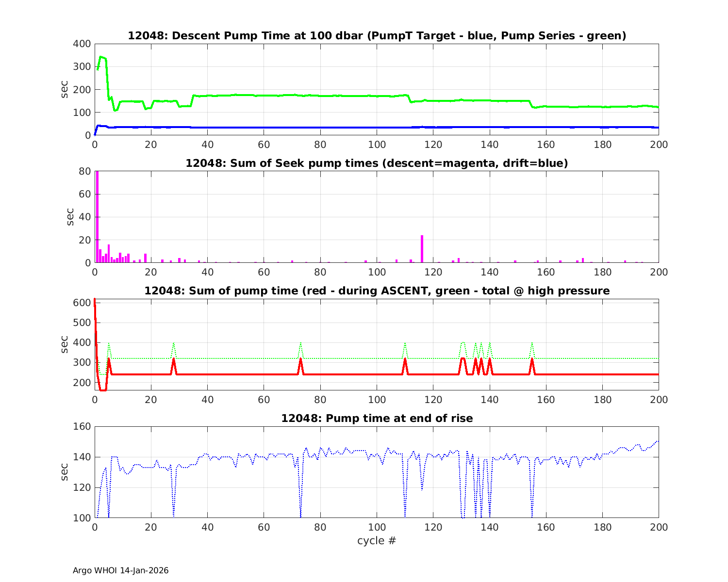Viewport: 728px width, 582px height.
Task: Click the 160 y-axis tick on bottom chart
Action: coord(82,427)
